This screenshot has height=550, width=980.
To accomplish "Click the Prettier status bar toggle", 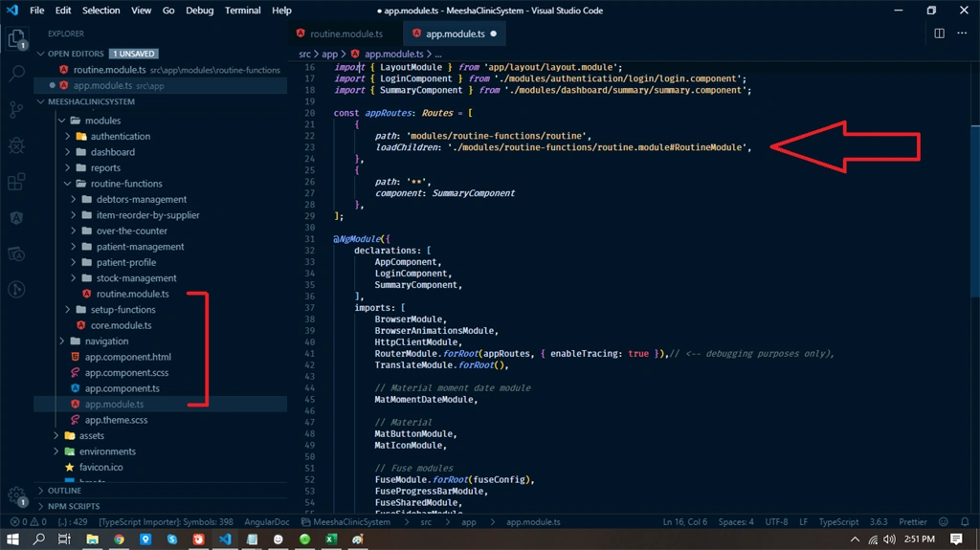I will [913, 522].
